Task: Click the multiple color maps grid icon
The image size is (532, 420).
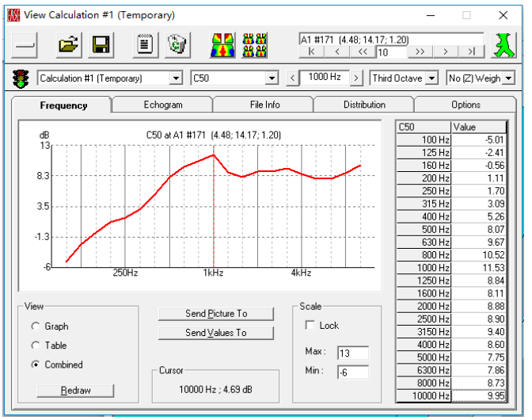Action: [x=254, y=45]
